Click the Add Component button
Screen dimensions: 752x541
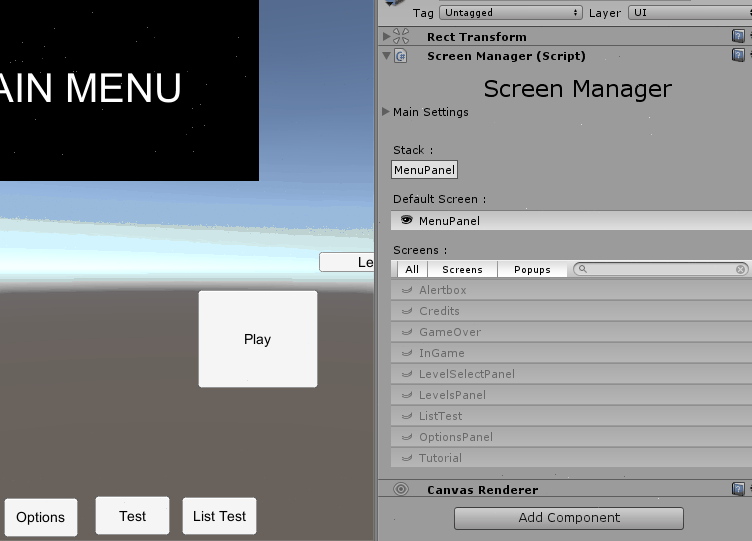click(568, 518)
